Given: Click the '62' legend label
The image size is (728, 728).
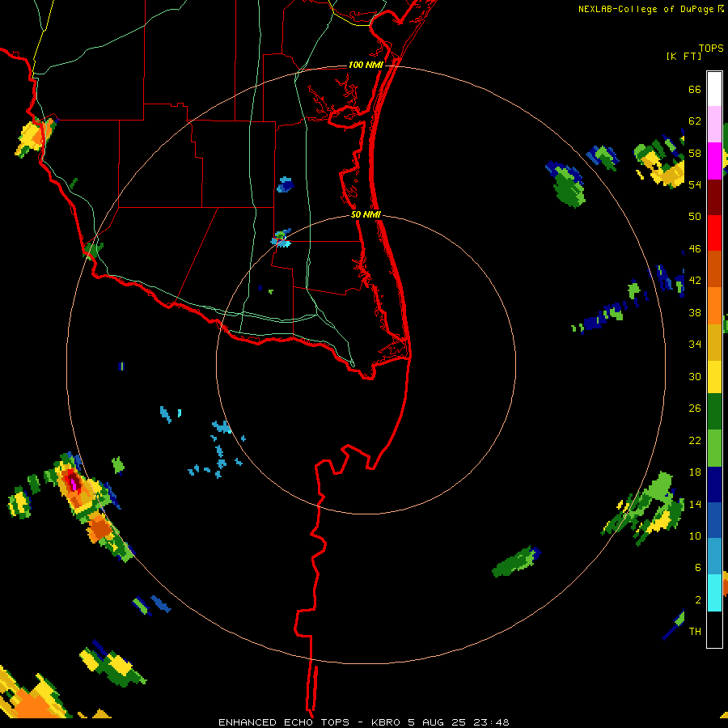Looking at the screenshot, I should click(695, 121).
